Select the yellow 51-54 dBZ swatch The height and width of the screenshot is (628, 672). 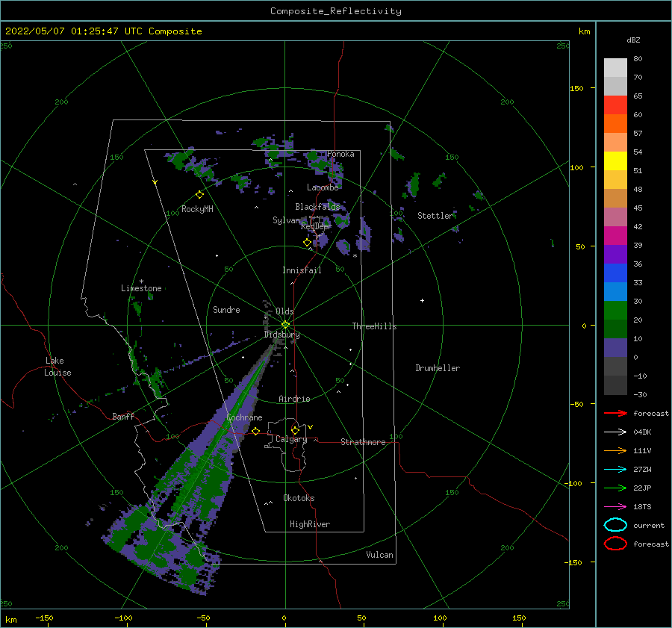click(x=615, y=161)
